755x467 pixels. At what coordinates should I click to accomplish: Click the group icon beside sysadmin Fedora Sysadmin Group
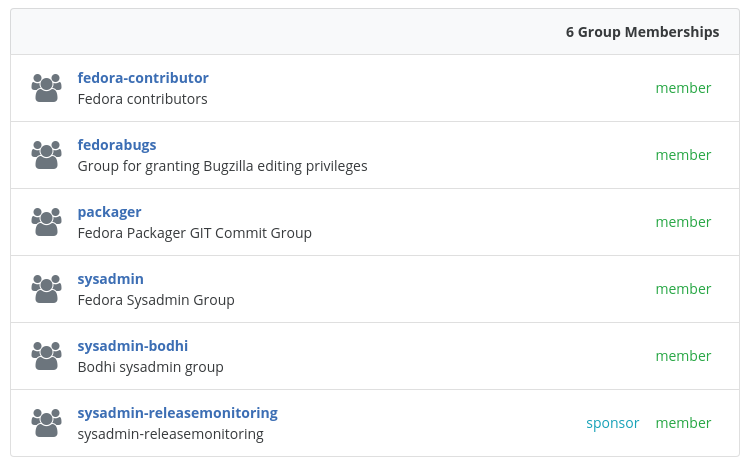click(x=47, y=288)
